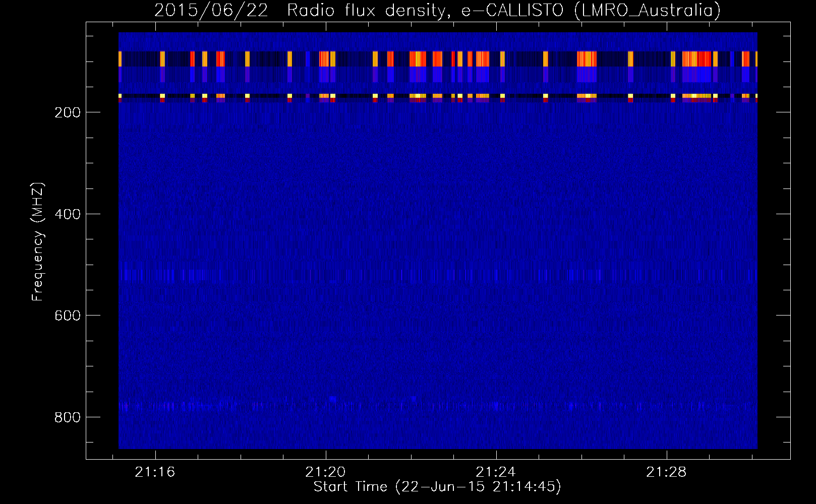This screenshot has height=504, width=816.
Task: Click the 21:28 time tick label
Action: [x=666, y=472]
